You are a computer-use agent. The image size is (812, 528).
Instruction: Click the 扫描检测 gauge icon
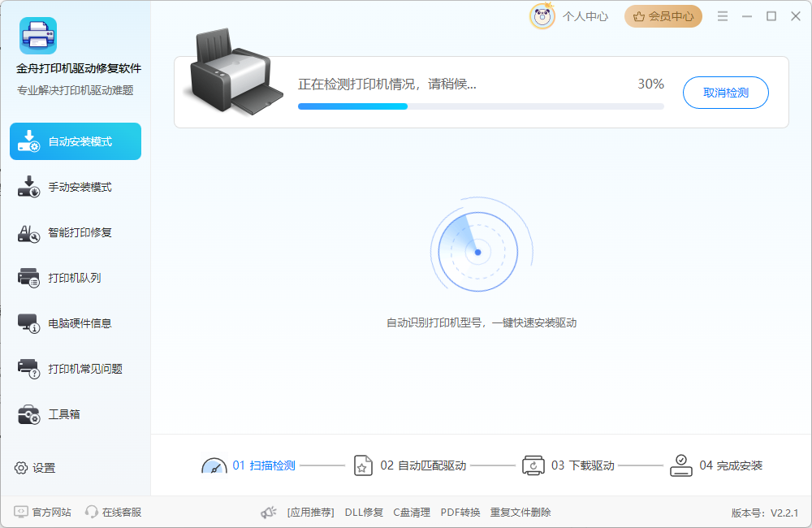[x=214, y=465]
